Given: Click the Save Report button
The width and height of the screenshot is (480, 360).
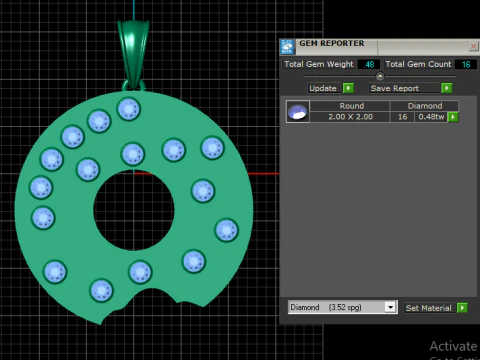Looking at the screenshot, I should coord(404,88).
